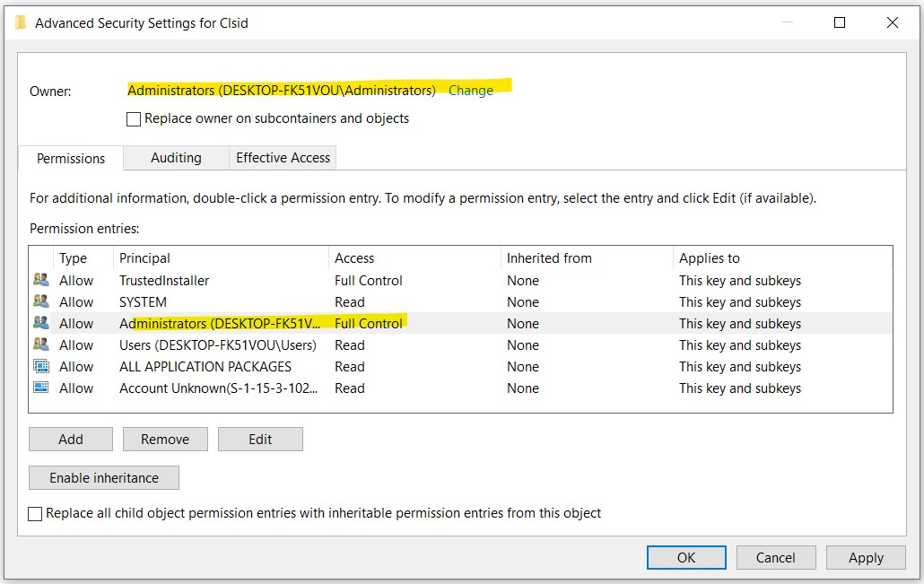Viewport: 924px width, 584px height.
Task: Click the Users row group icon
Action: [41, 344]
